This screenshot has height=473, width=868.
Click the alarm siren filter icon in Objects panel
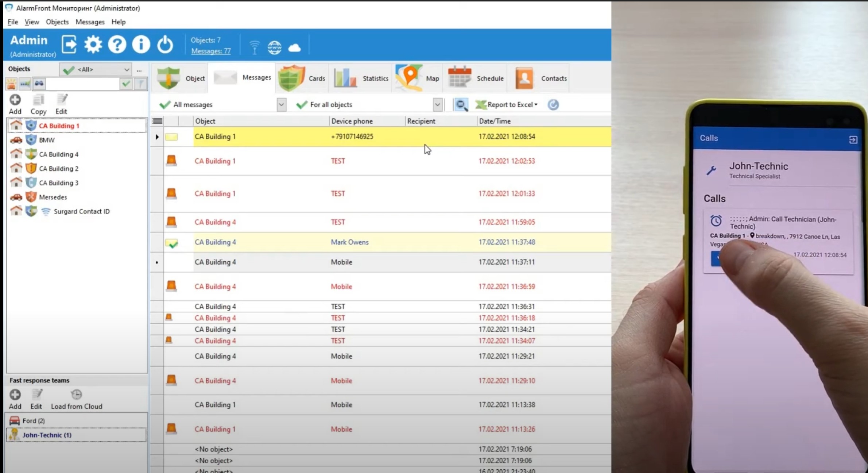tap(11, 84)
